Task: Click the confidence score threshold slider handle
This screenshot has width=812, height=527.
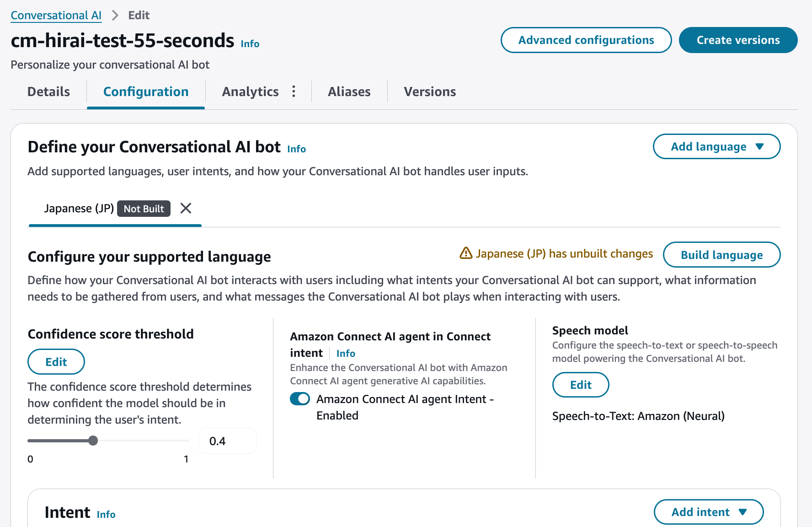Action: pos(93,441)
